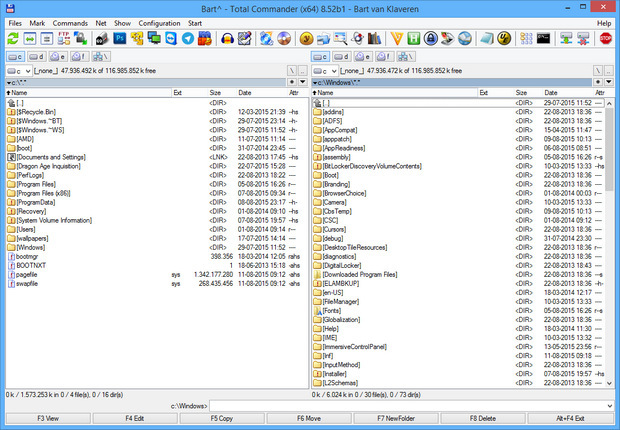Select drive c button in left panel

[15, 57]
